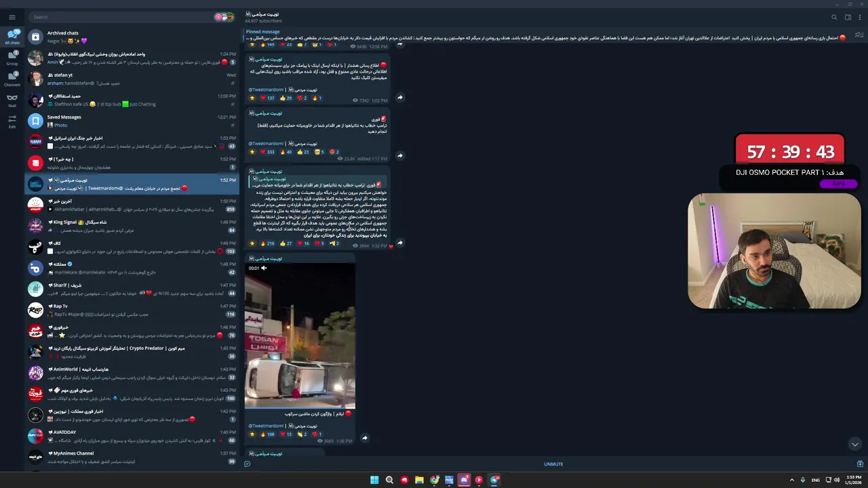Click the Rap Tv channel avatar

click(x=35, y=310)
